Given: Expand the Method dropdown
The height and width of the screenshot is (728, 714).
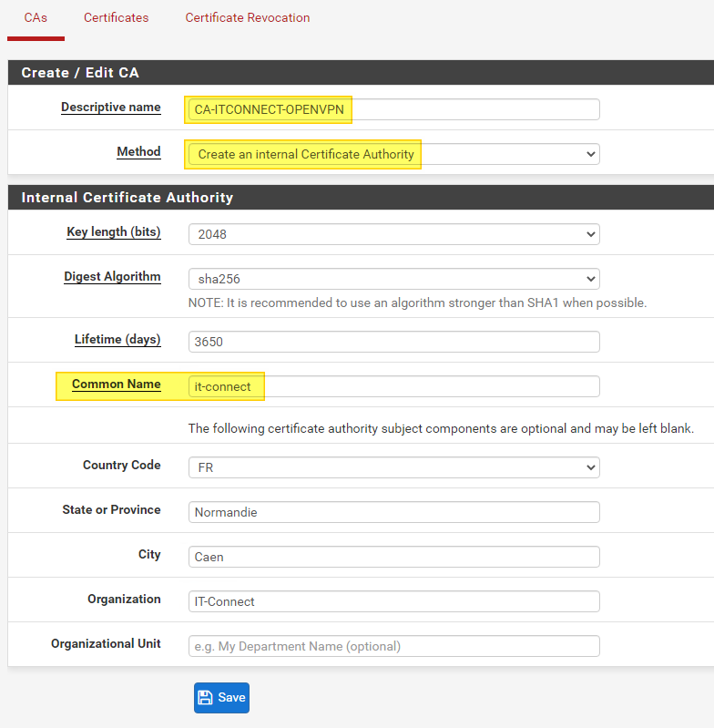Looking at the screenshot, I should [393, 154].
